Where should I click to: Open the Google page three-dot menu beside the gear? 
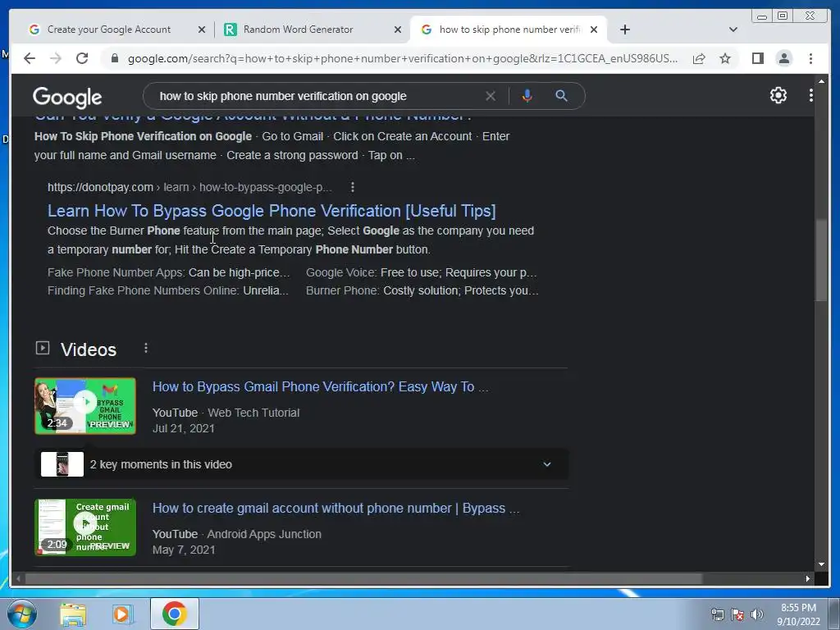click(x=811, y=95)
